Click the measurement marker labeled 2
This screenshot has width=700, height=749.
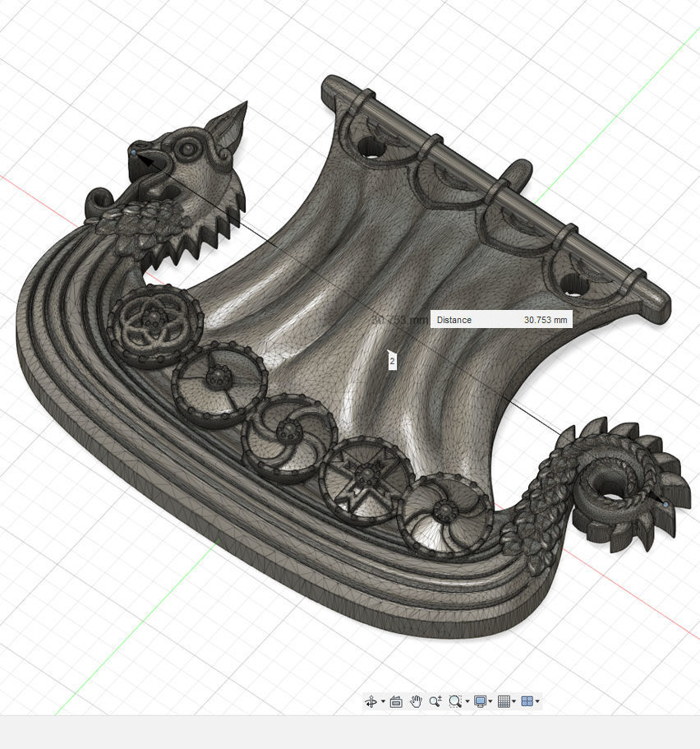pos(392,360)
